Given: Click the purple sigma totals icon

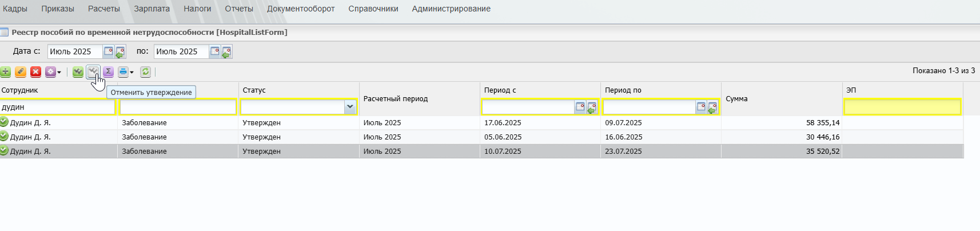Looking at the screenshot, I should 108,71.
